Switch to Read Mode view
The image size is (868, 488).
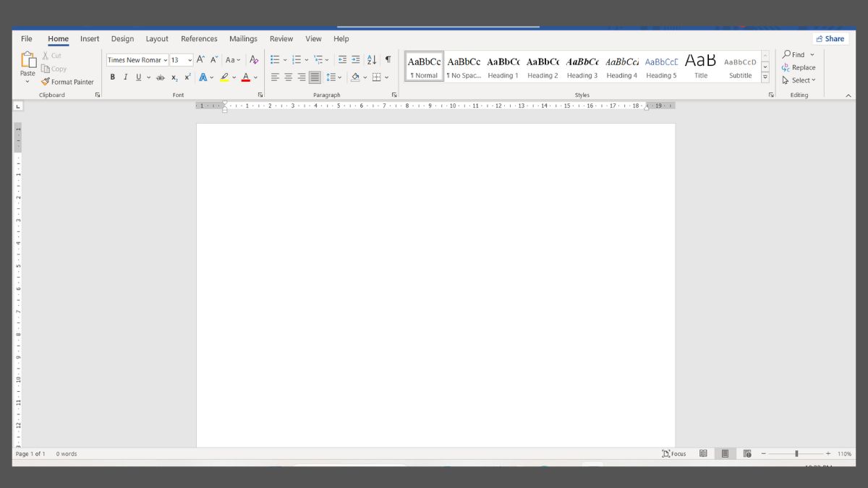click(703, 454)
